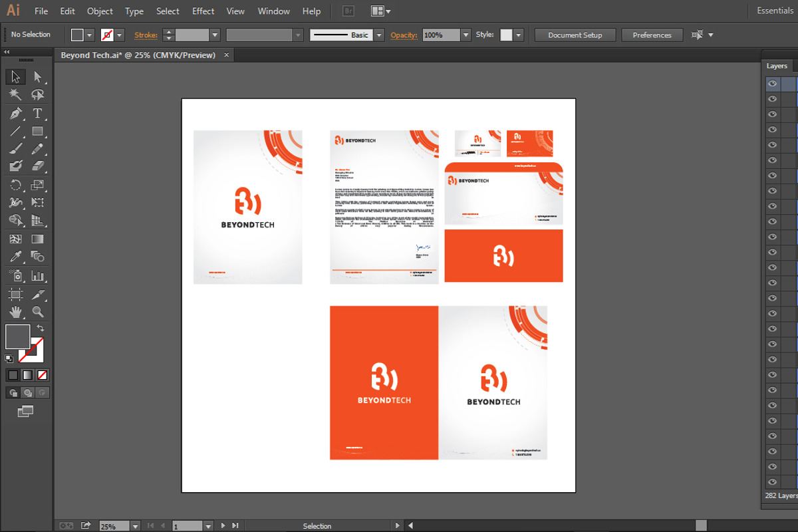Select the Hand tool

tap(15, 311)
